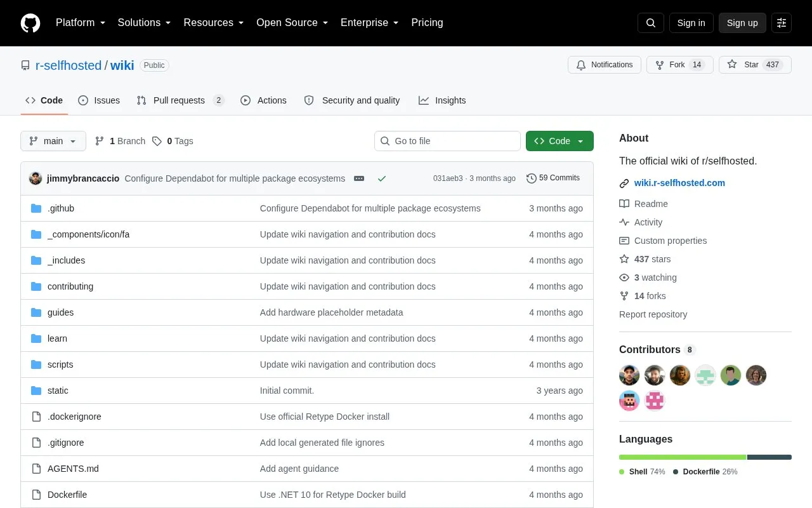Image resolution: width=812 pixels, height=508 pixels.
Task: View the 0 Tags list
Action: [x=173, y=141]
